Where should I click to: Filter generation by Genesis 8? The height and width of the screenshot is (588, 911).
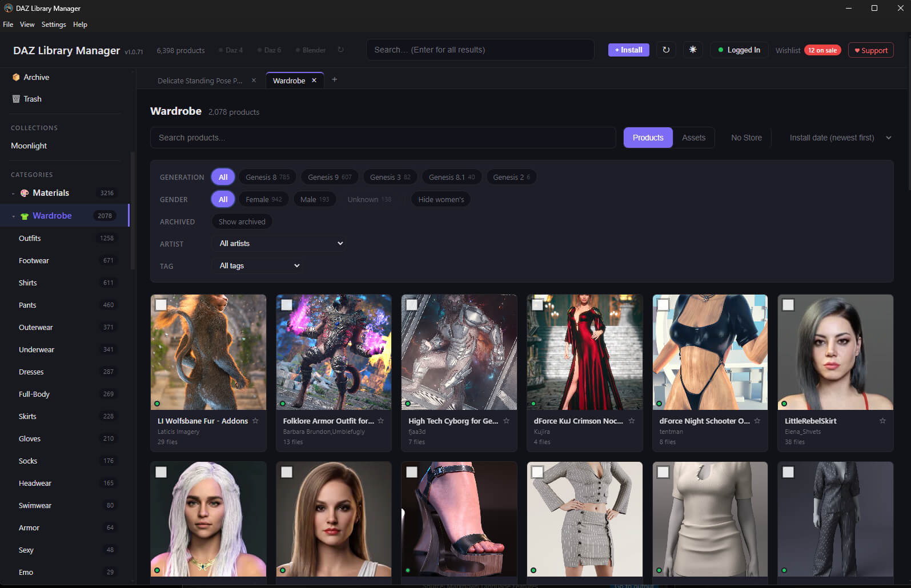[x=267, y=177]
